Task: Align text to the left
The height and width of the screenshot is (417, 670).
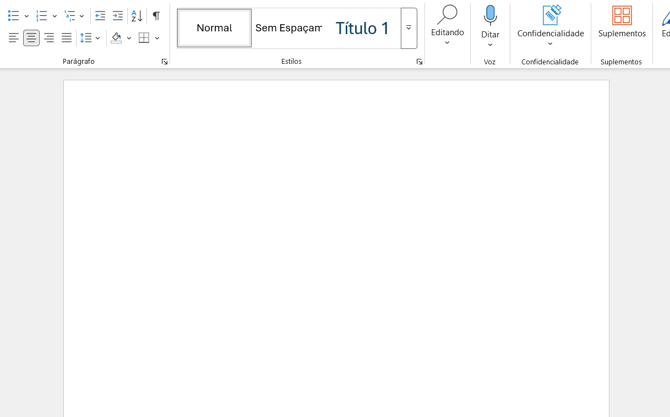Action: pos(14,38)
